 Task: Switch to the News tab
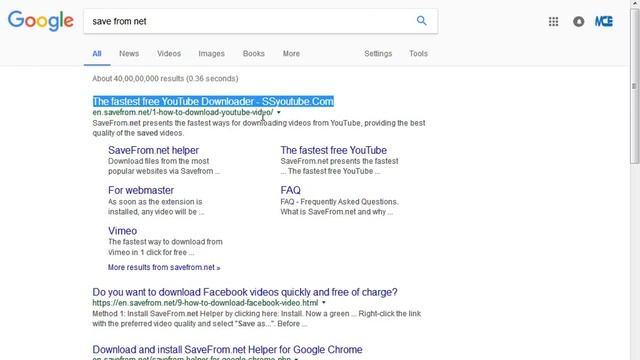tap(129, 53)
